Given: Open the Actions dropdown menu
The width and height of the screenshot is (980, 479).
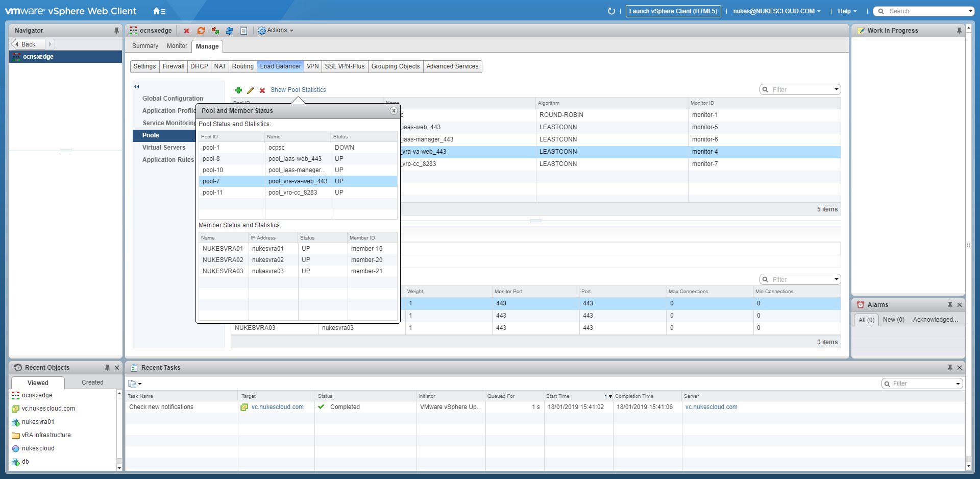Looking at the screenshot, I should coord(276,31).
